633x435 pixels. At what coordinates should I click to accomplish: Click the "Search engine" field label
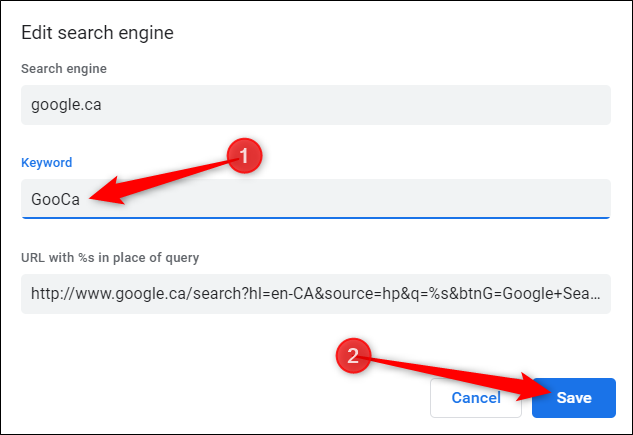(x=64, y=68)
